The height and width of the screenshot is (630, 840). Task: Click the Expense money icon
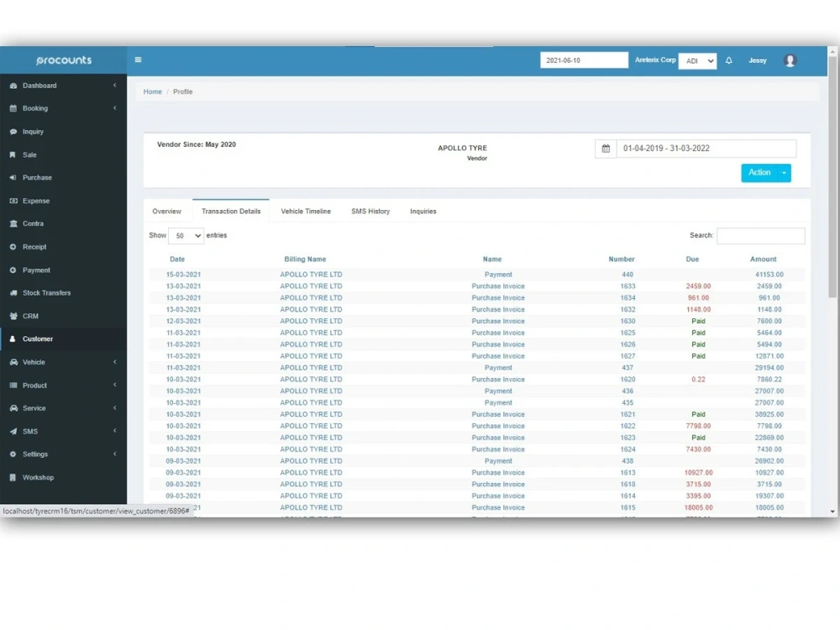13,201
